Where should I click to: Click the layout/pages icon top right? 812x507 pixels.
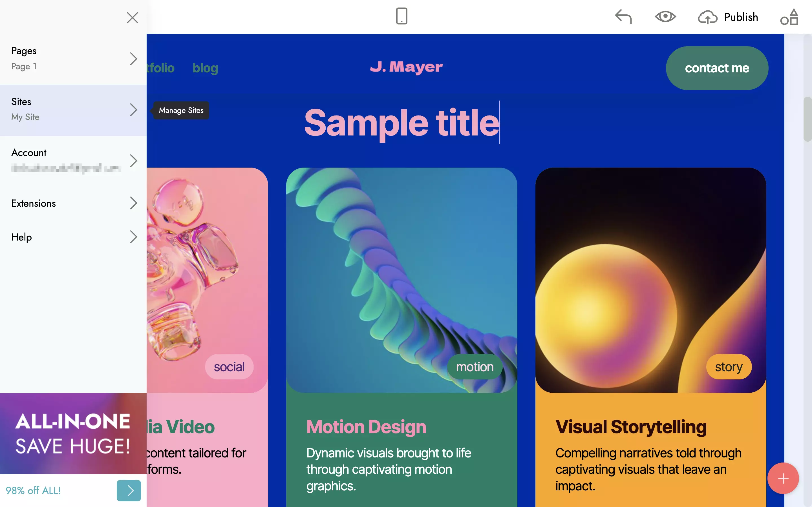pyautogui.click(x=789, y=17)
